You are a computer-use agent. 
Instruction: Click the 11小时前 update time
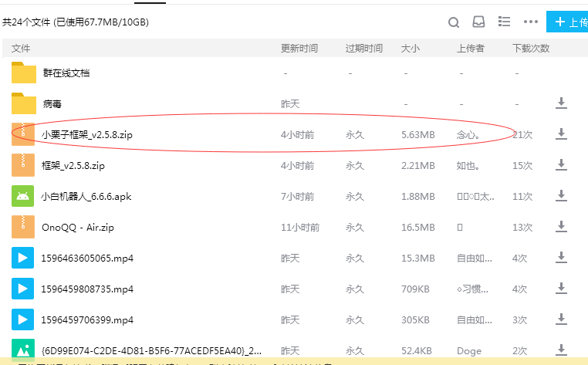pos(300,228)
